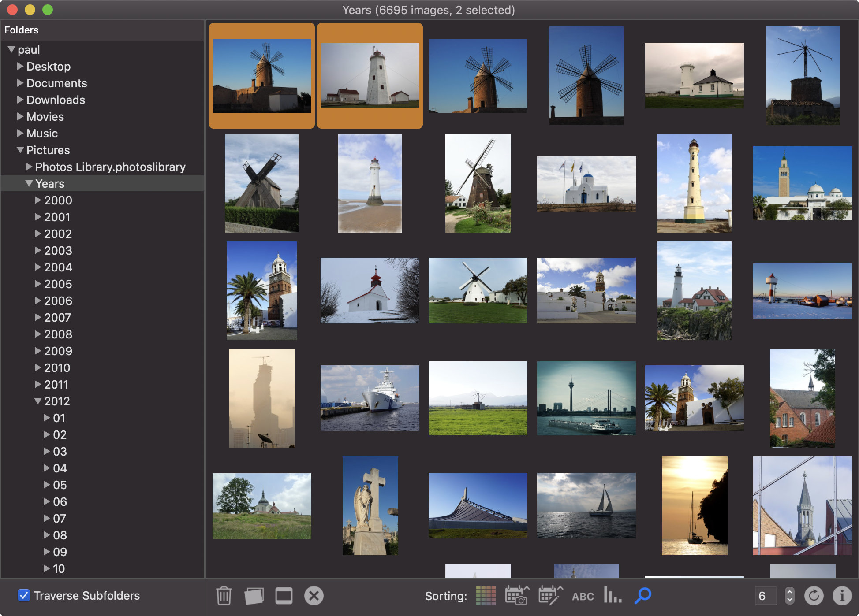Screen dimensions: 859x616
Task: Collapse the 2012 folder triangle
Action: 38,401
